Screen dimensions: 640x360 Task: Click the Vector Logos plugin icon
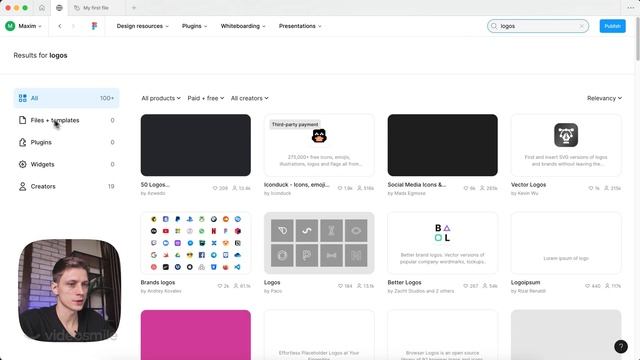pyautogui.click(x=566, y=135)
